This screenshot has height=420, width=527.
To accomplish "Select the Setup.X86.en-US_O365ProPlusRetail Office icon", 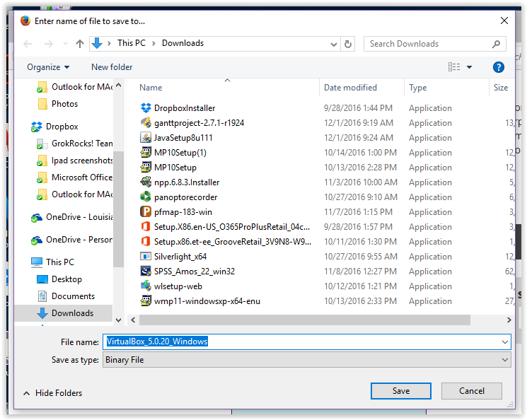I will coord(146,226).
